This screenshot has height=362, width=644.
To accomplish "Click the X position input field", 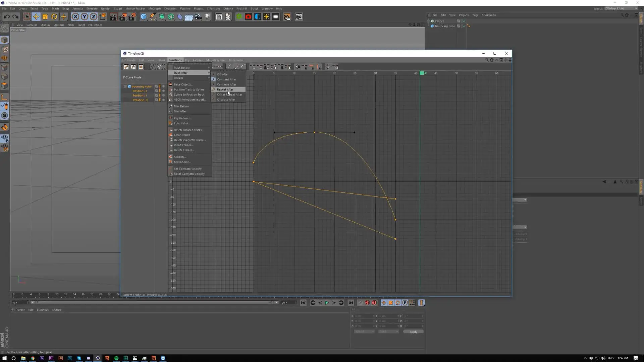I will coord(364,316).
